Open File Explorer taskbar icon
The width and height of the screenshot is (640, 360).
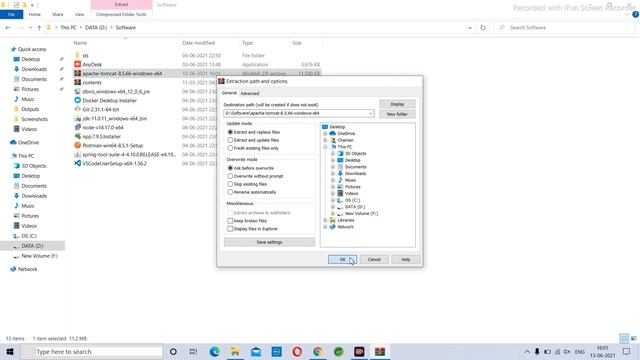(235, 352)
